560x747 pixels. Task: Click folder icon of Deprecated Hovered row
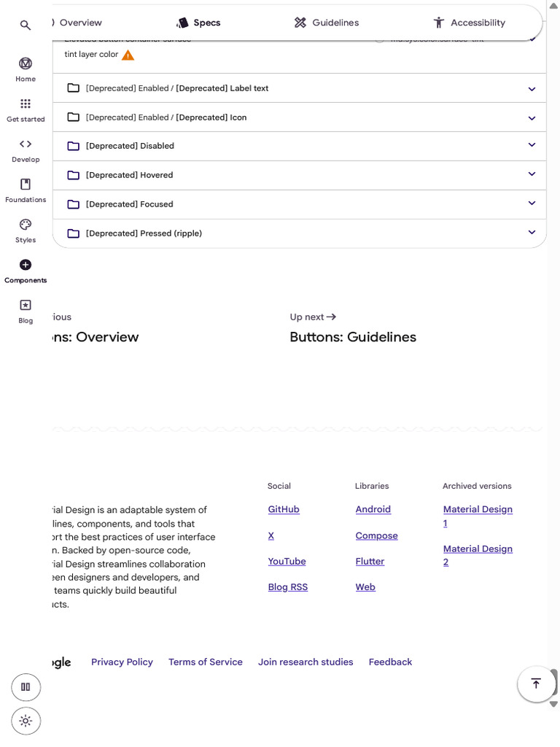(74, 175)
